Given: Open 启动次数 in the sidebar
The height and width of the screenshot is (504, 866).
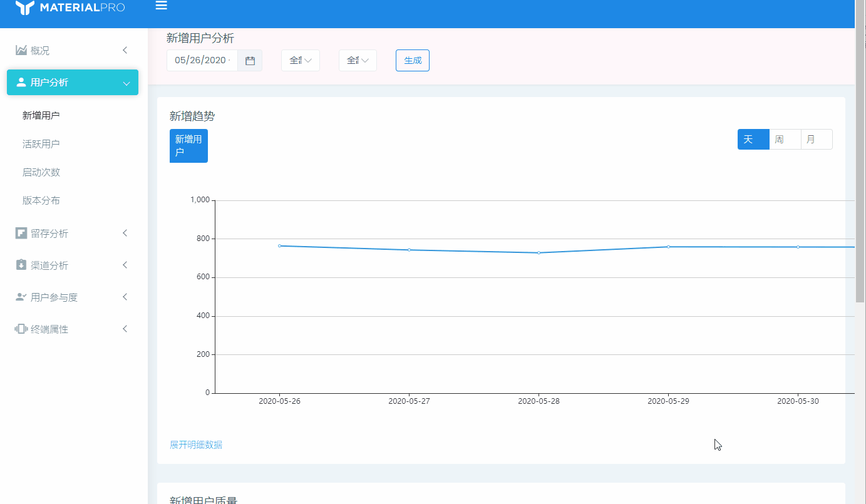Looking at the screenshot, I should pyautogui.click(x=41, y=172).
